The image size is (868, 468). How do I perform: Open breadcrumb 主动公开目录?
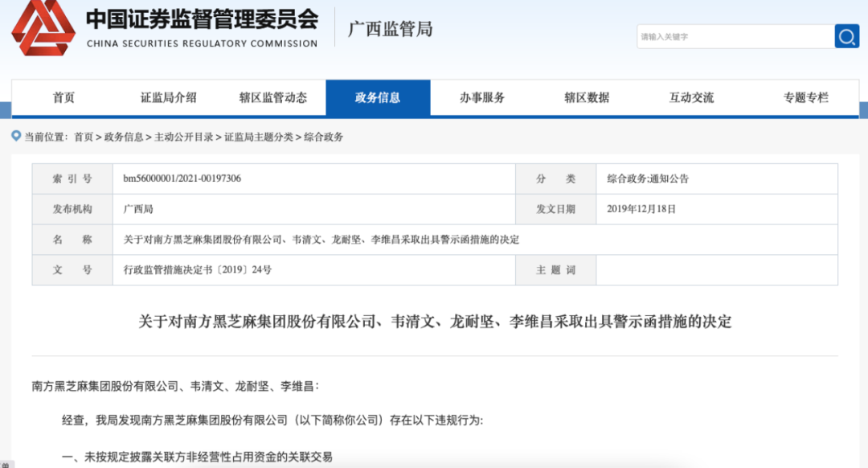coord(184,137)
